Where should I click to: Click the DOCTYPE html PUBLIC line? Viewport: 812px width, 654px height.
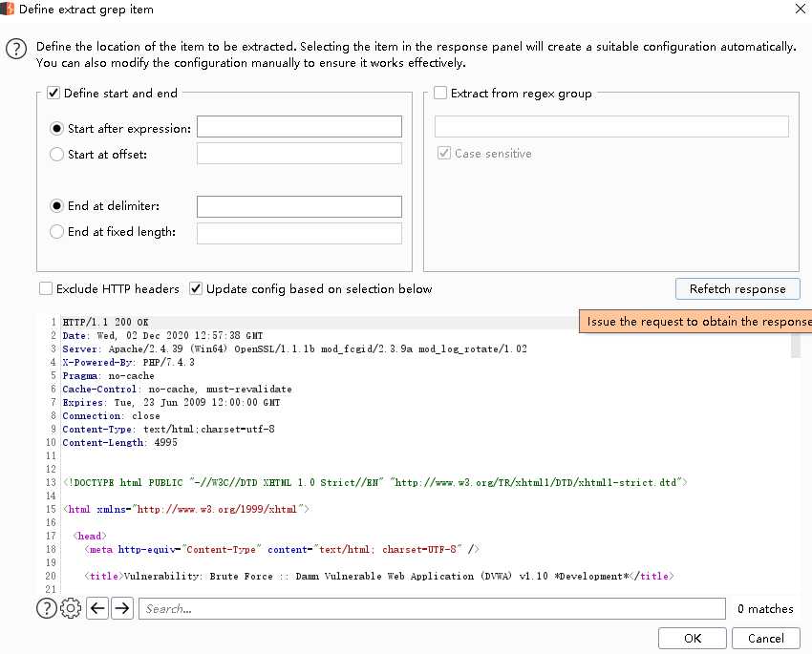pyautogui.click(x=374, y=483)
